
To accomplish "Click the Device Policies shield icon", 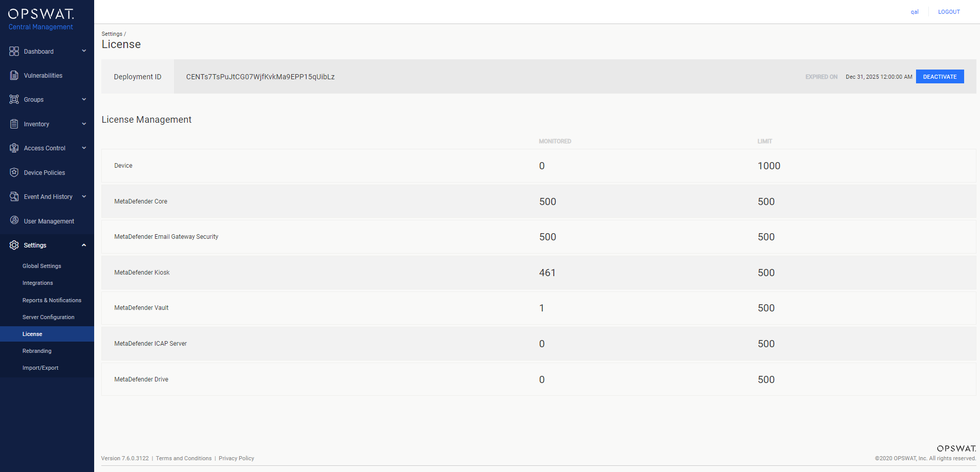I will [14, 172].
